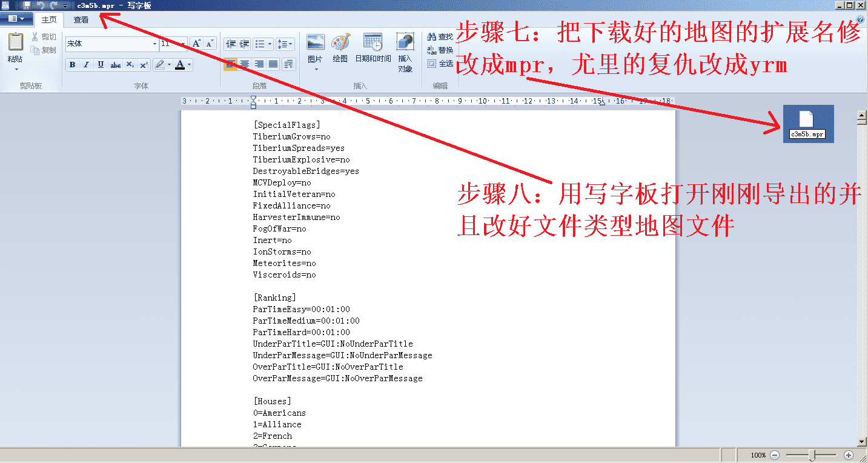Click the Shrink Font icon

(x=210, y=44)
